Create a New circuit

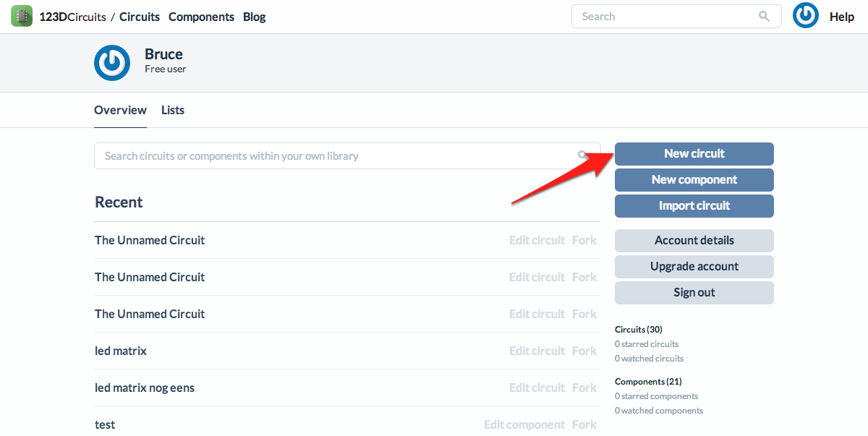694,153
